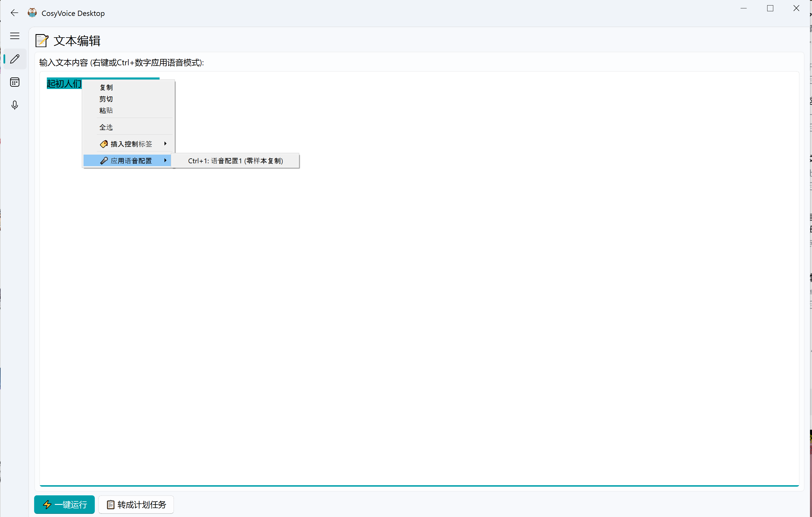Expand the 应用语音配置 submenu arrow

pos(165,160)
